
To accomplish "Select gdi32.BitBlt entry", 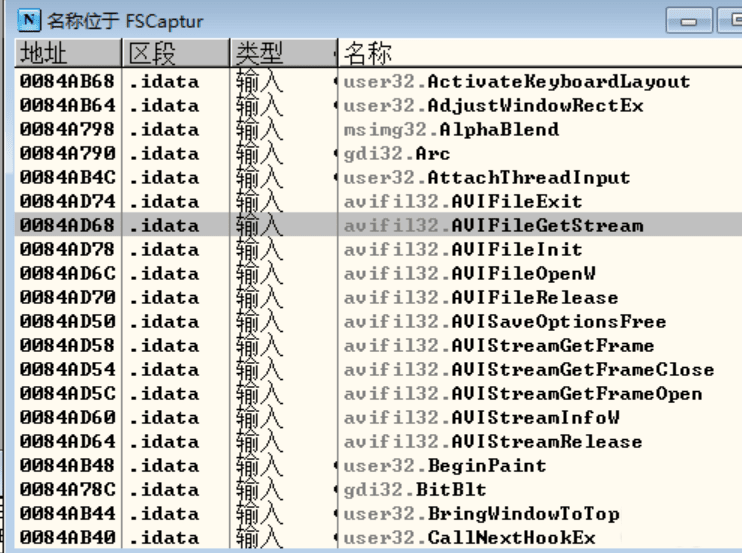I will (x=415, y=490).
